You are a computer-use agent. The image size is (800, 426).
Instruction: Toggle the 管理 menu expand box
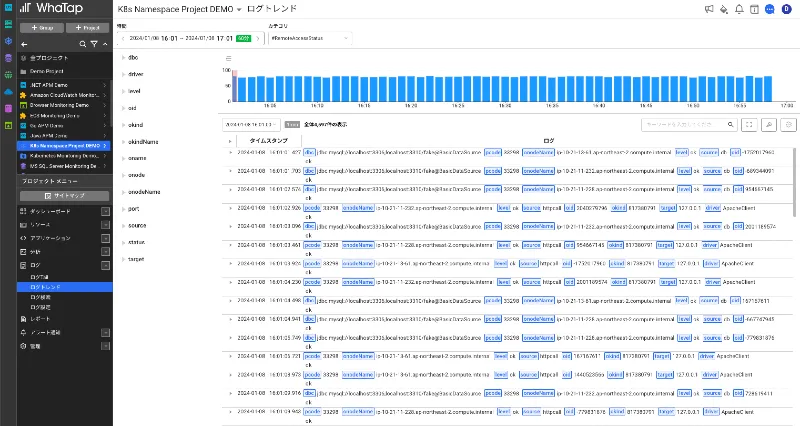[x=105, y=346]
